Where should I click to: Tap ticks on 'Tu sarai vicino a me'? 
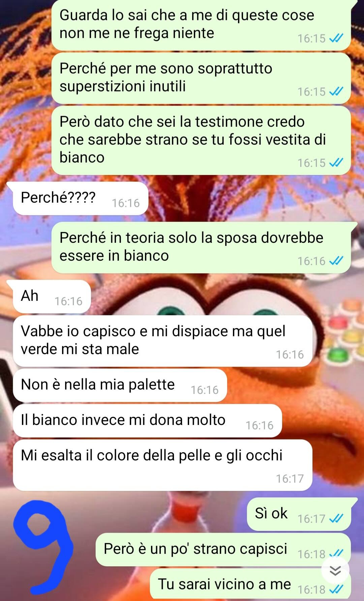click(x=336, y=589)
